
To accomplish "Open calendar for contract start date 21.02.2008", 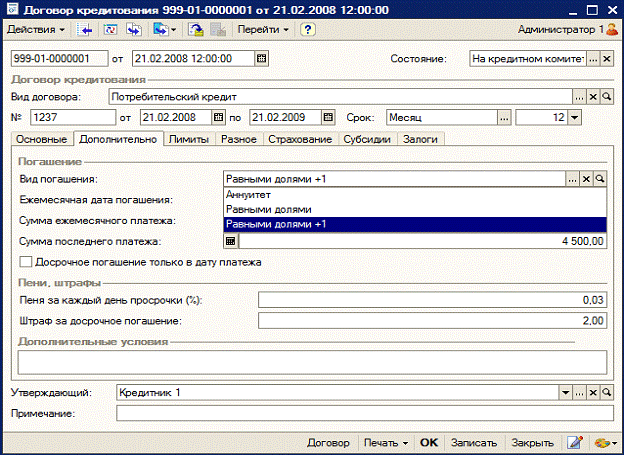I will pyautogui.click(x=218, y=117).
